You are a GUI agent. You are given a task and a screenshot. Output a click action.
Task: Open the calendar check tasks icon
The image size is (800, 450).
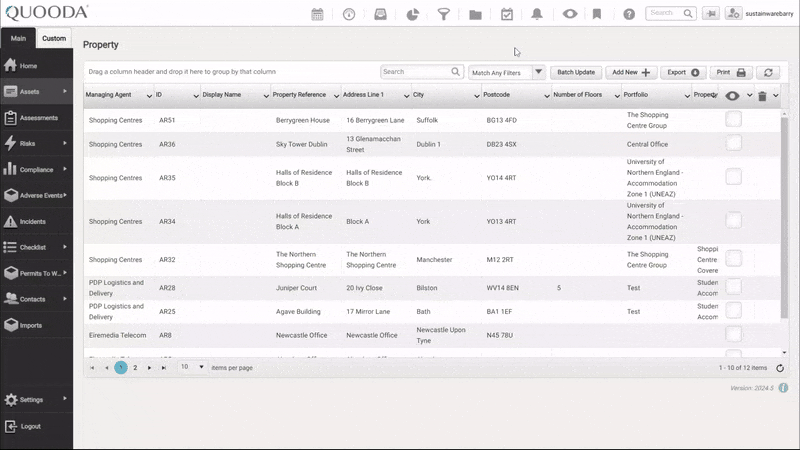click(507, 14)
